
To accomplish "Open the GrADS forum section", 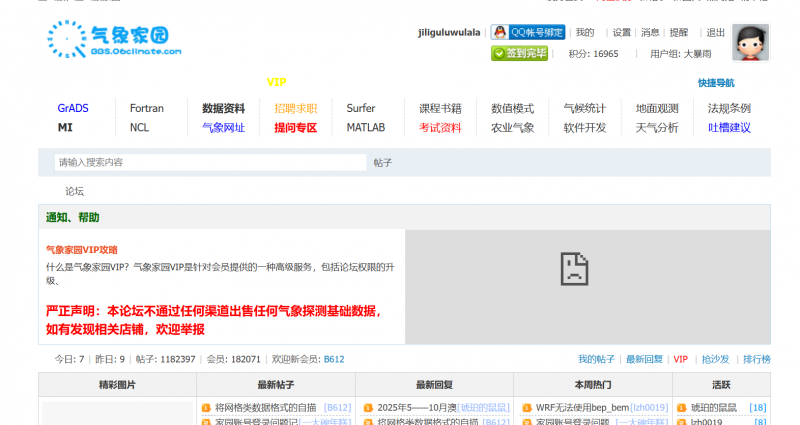I will click(73, 108).
